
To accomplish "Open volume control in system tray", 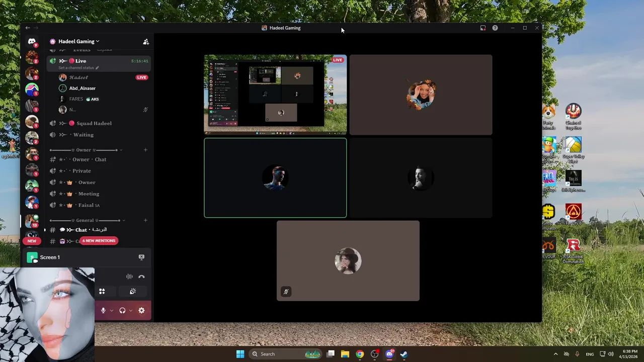I will pyautogui.click(x=611, y=354).
